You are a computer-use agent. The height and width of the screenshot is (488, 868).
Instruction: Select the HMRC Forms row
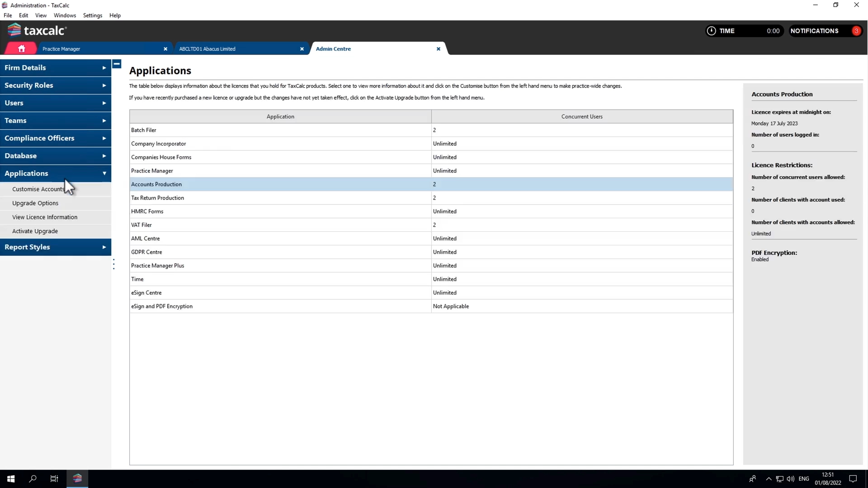point(431,211)
